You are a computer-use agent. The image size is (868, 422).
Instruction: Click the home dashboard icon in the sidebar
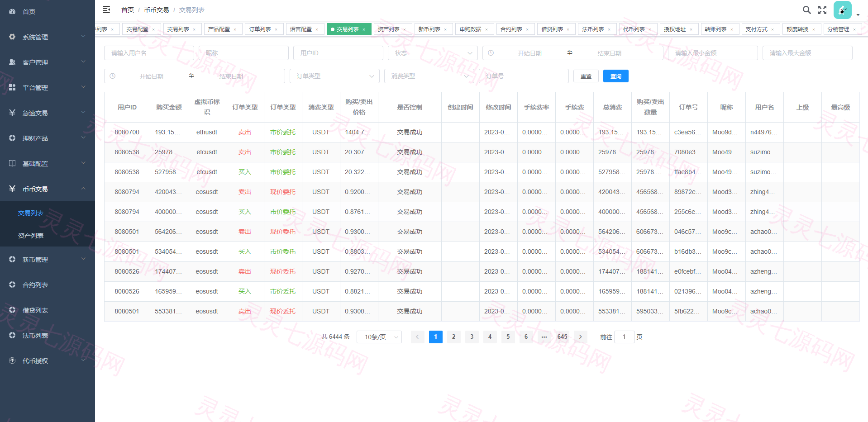12,11
